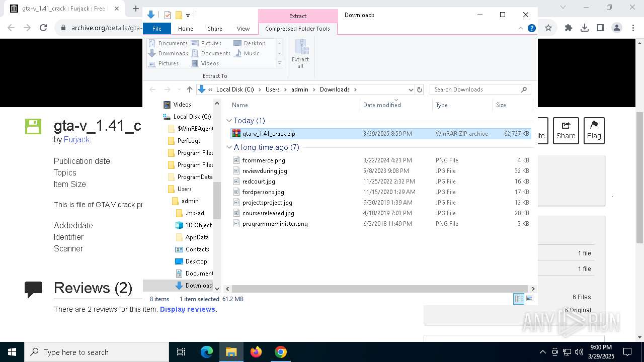The height and width of the screenshot is (362, 644).
Task: Click the Extract contextual tab header
Action: point(298,16)
